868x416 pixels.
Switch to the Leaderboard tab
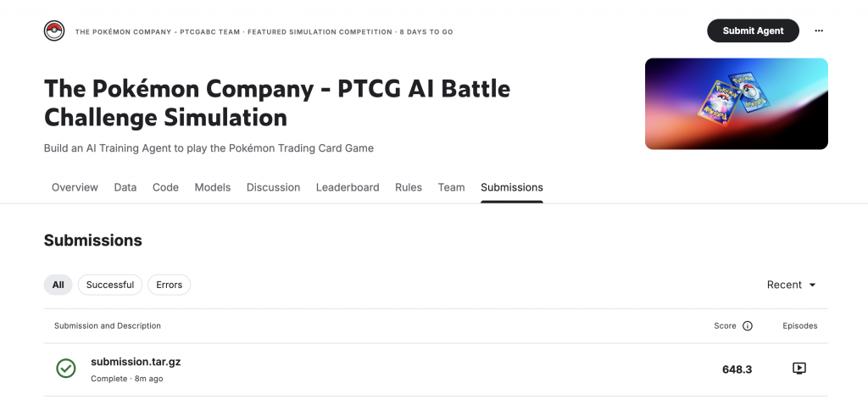(x=348, y=187)
